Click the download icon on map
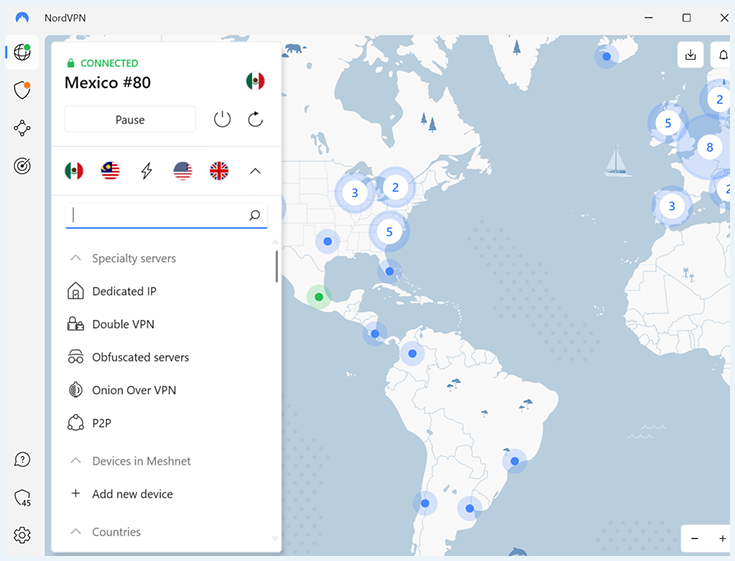The image size is (735, 561). coord(690,55)
